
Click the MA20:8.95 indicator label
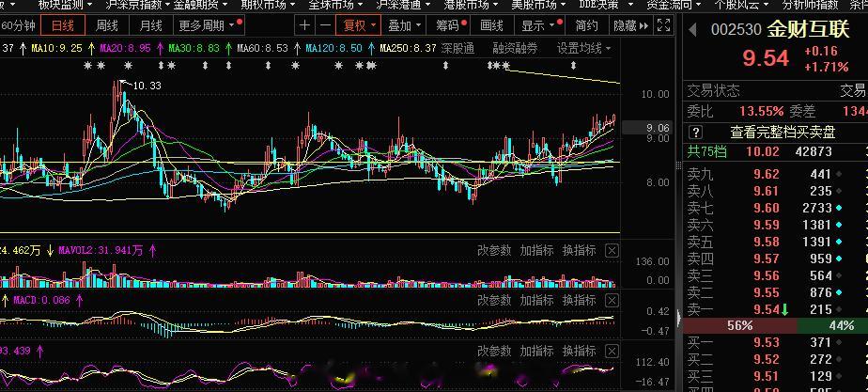pos(125,49)
